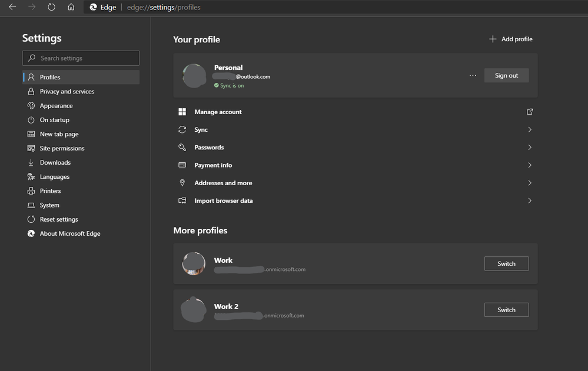Focus the Search settings field
Image resolution: width=588 pixels, height=371 pixels.
(x=81, y=58)
